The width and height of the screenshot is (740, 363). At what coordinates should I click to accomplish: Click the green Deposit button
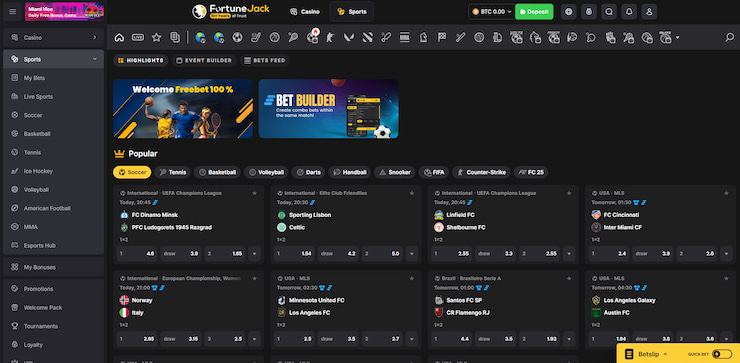tap(534, 12)
